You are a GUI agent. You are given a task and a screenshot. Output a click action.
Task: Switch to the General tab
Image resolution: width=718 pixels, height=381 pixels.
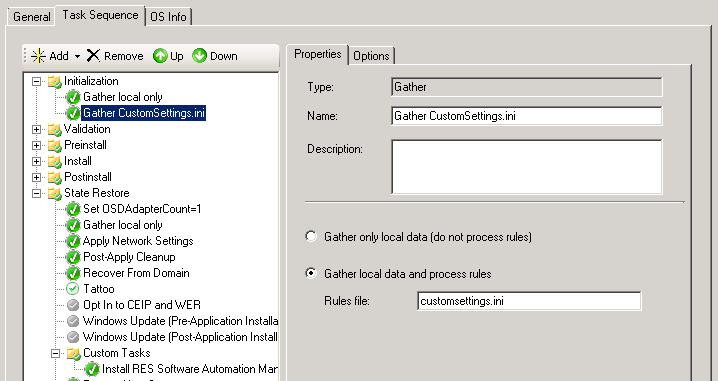point(32,17)
